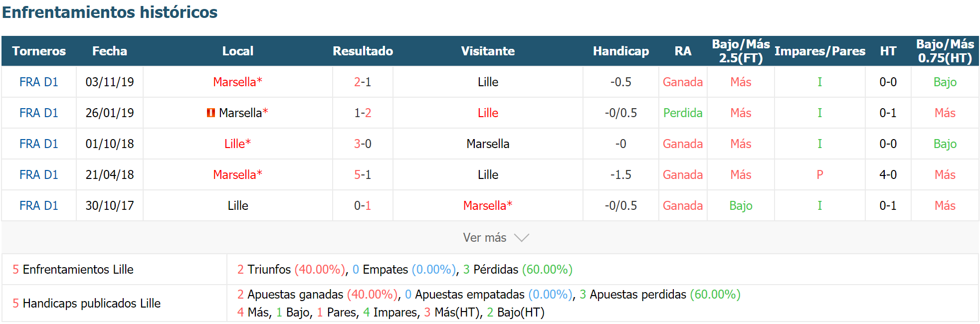Viewport: 980px width, 324px height.
Task: Click the P even indicator in Impares/Pares
Action: (820, 175)
